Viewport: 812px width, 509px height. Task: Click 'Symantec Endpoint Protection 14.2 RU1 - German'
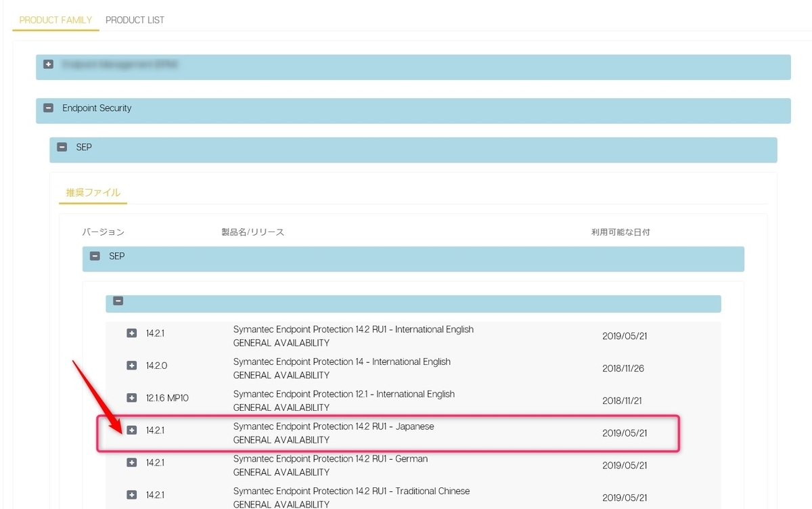tap(330, 459)
